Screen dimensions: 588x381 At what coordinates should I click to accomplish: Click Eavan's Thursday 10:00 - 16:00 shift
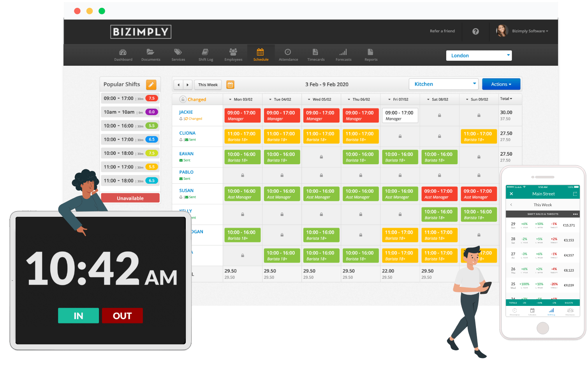pos(361,157)
